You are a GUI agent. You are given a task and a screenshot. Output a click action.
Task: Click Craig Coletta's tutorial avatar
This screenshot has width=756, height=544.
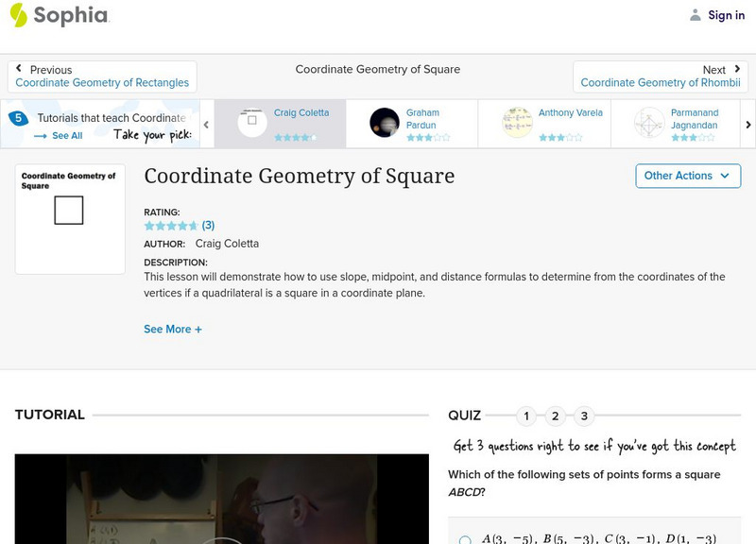point(252,122)
